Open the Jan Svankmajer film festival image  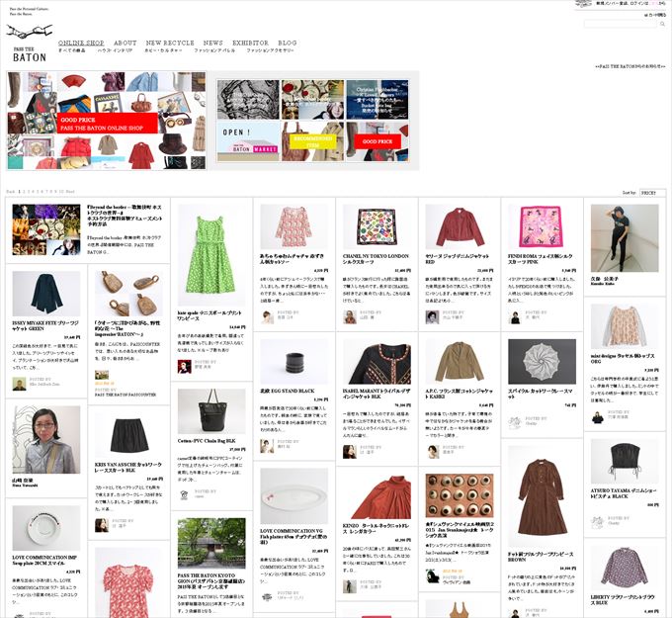click(x=460, y=495)
